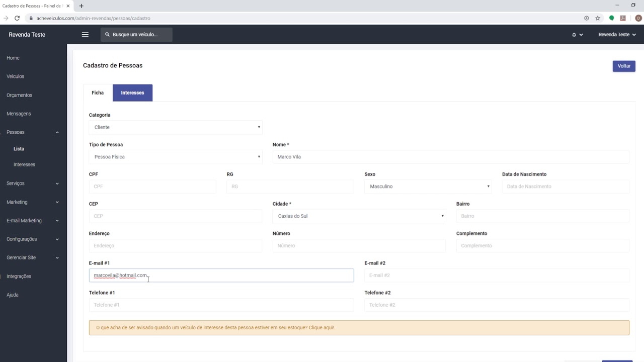
Task: Click the RG input field
Action: pyautogui.click(x=290, y=187)
